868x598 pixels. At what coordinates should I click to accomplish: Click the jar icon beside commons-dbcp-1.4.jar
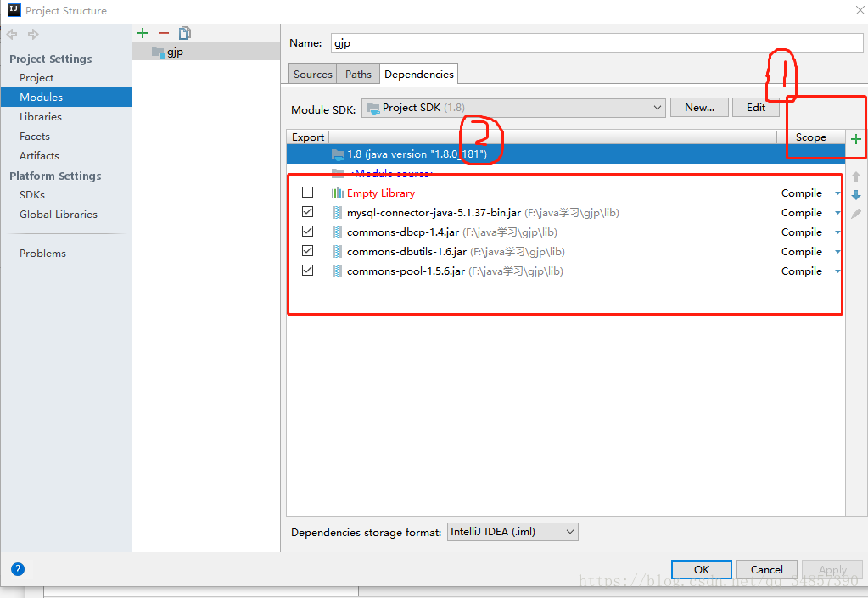[x=337, y=232]
